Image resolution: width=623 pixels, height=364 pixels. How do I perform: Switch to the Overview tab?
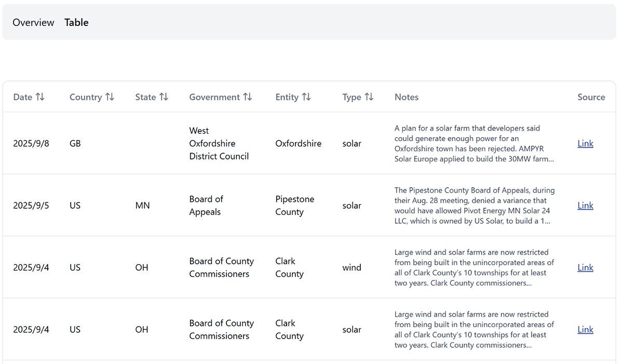click(33, 22)
